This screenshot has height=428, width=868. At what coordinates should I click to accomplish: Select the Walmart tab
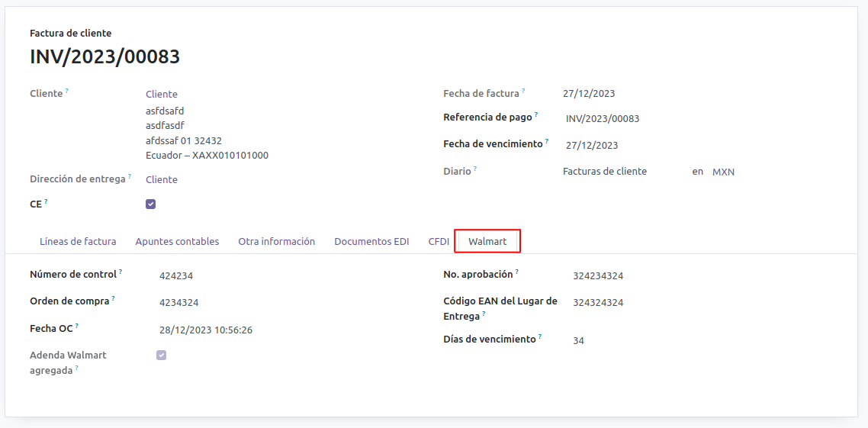(x=487, y=242)
